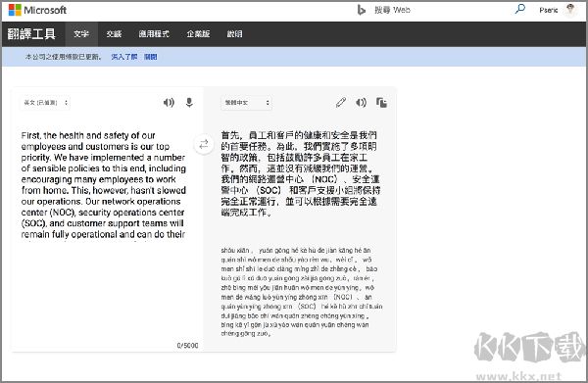Click the Chinese translation output text

(301, 173)
